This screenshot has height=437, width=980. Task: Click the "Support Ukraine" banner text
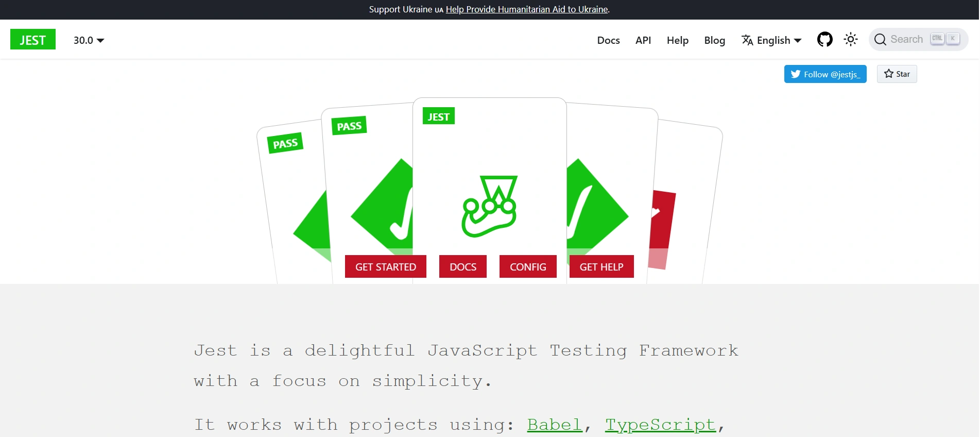[x=401, y=9]
